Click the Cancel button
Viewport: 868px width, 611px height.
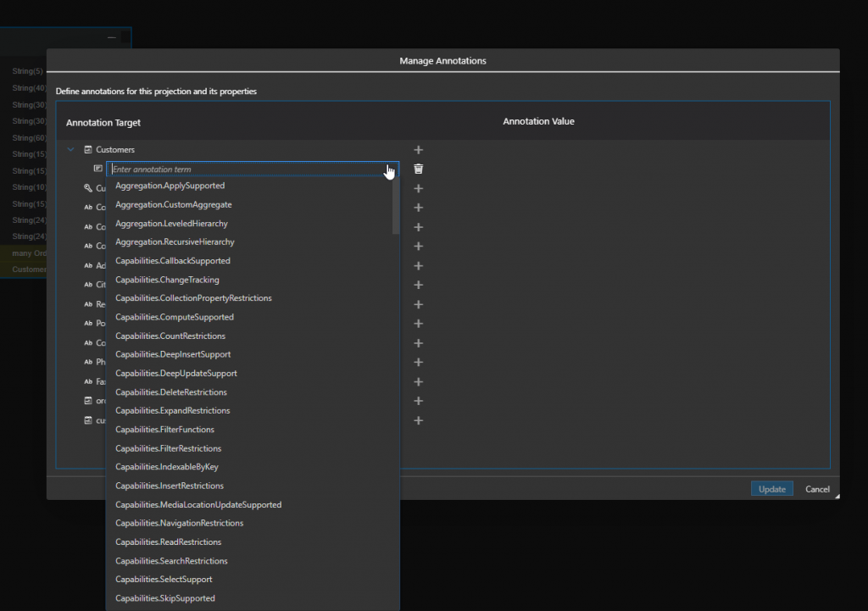(817, 489)
